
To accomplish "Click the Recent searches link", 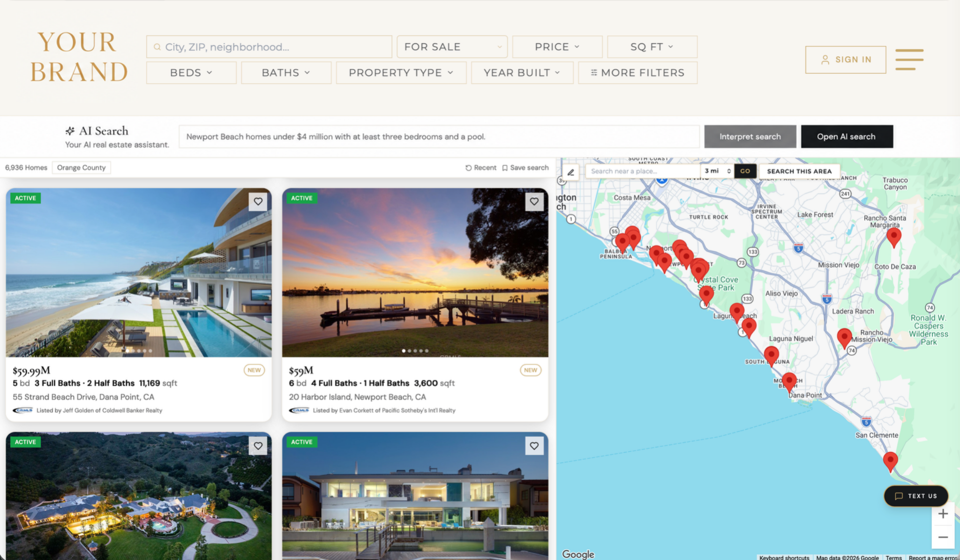I will (481, 168).
